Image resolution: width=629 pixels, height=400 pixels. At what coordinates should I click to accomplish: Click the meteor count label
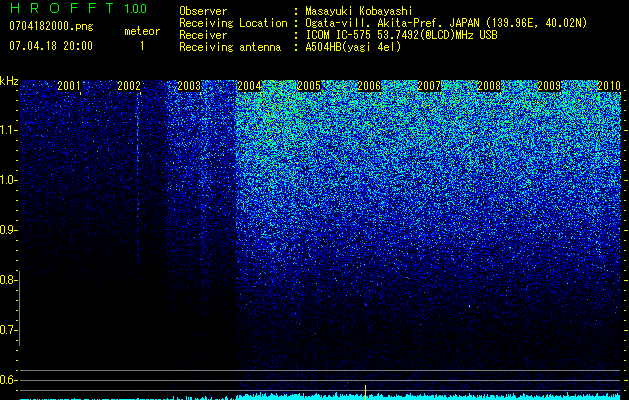142,31
